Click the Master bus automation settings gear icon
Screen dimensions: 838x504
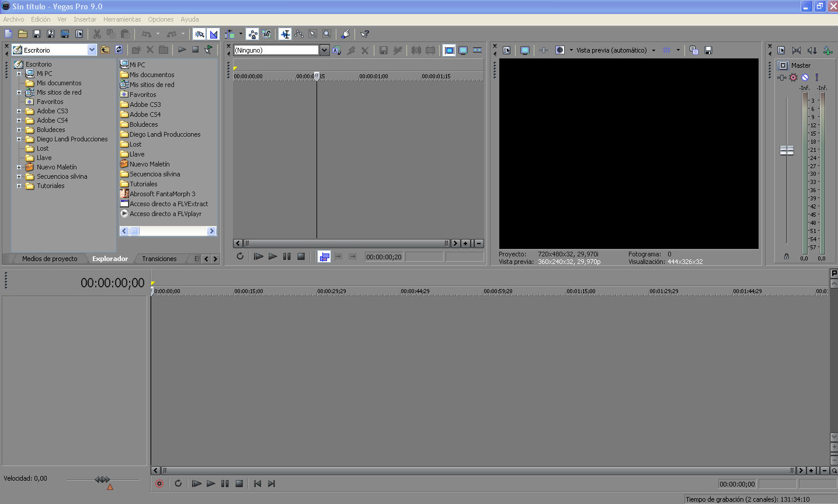click(793, 77)
